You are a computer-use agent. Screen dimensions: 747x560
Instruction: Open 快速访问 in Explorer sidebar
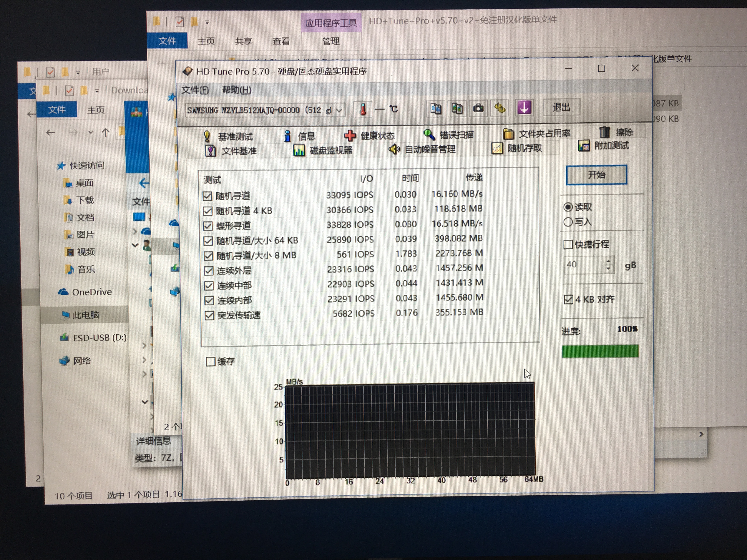pos(81,165)
